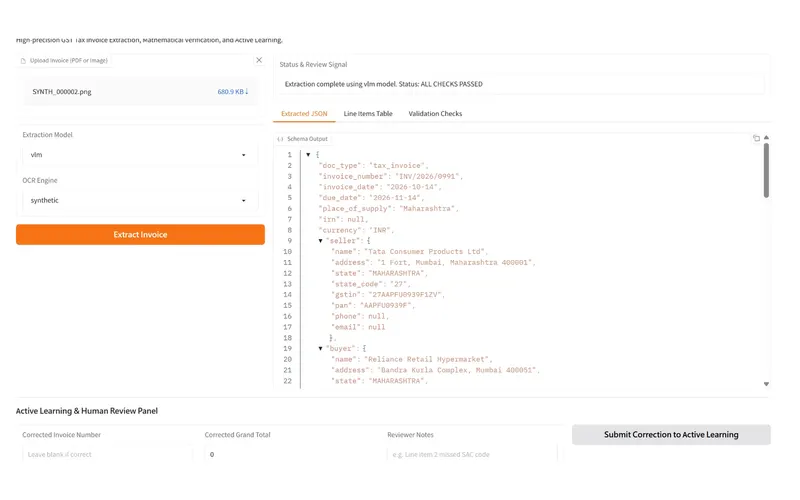
Task: Click the Bandra Kurla Complex address line
Action: coord(435,370)
